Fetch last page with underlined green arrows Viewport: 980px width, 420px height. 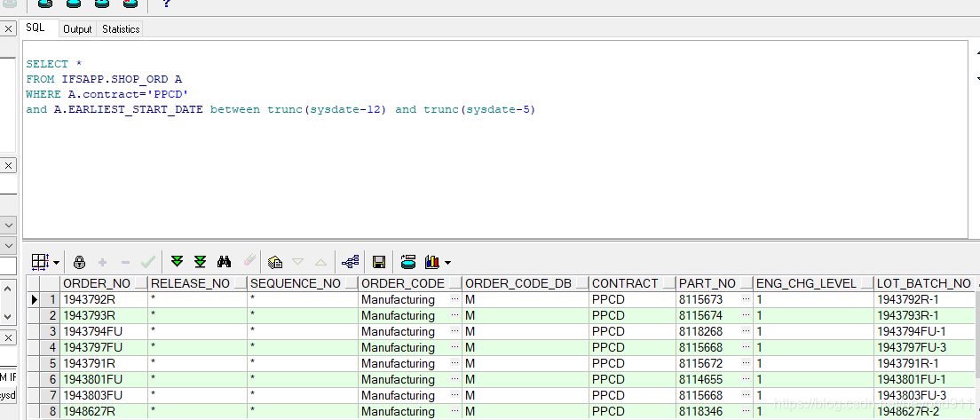coord(200,262)
